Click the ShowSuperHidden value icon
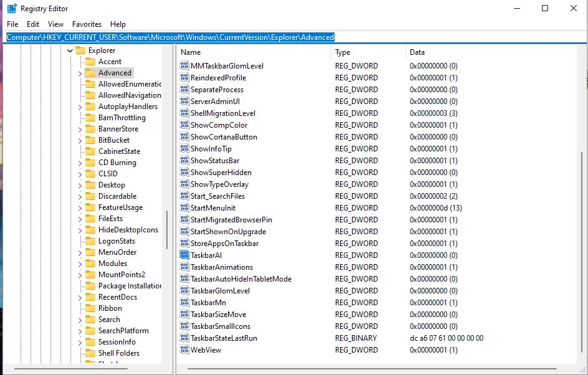 [184, 172]
